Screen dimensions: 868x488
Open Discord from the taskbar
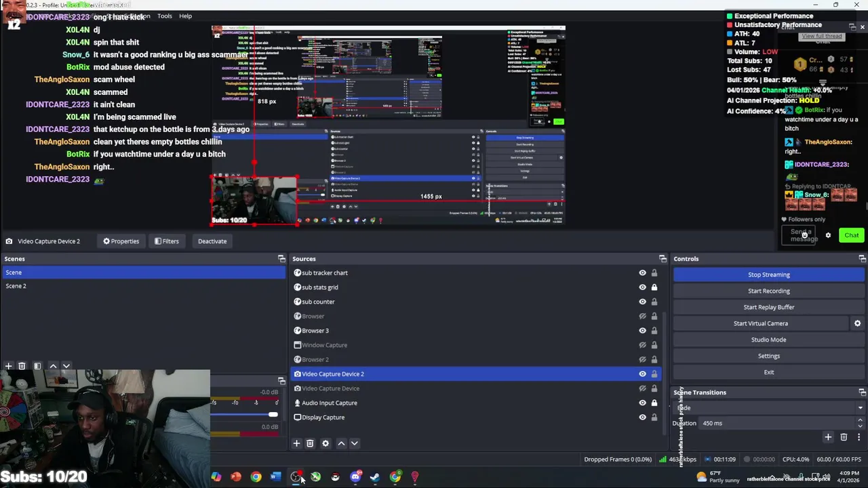(355, 477)
